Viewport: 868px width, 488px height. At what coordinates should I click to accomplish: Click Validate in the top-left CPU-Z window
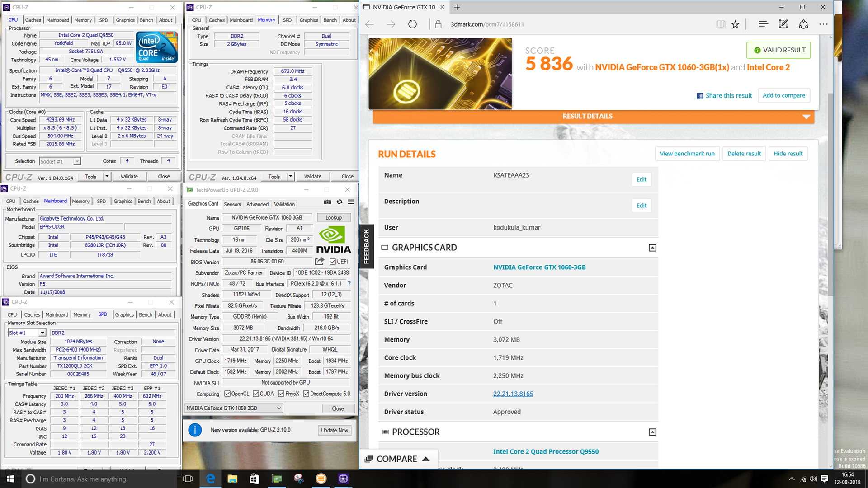click(129, 177)
